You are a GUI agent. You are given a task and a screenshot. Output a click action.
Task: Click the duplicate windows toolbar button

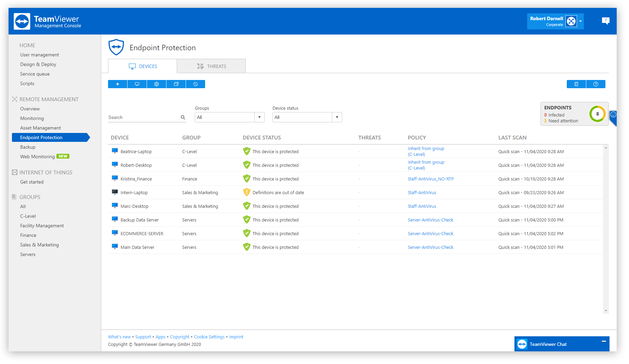click(x=176, y=84)
